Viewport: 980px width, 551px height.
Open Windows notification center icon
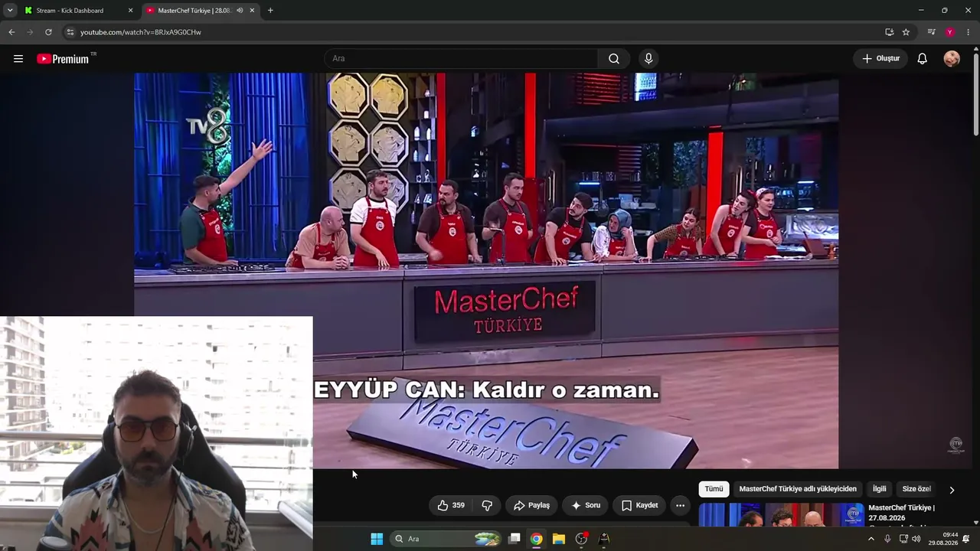click(966, 539)
